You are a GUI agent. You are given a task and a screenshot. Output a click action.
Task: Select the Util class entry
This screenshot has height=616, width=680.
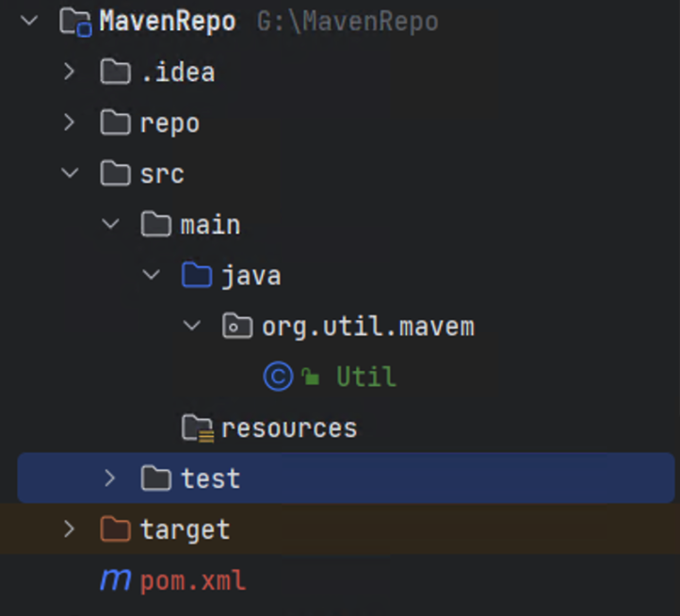pos(365,376)
